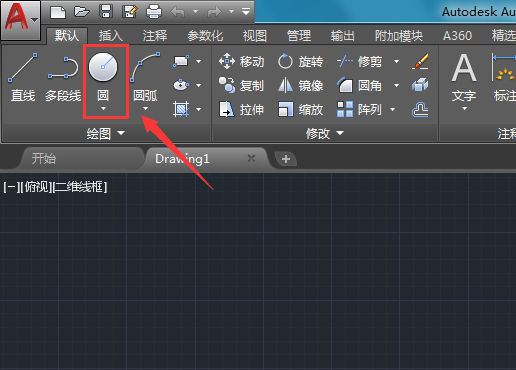Open the redo history dropdown arrow
516x370 pixels.
pos(231,12)
